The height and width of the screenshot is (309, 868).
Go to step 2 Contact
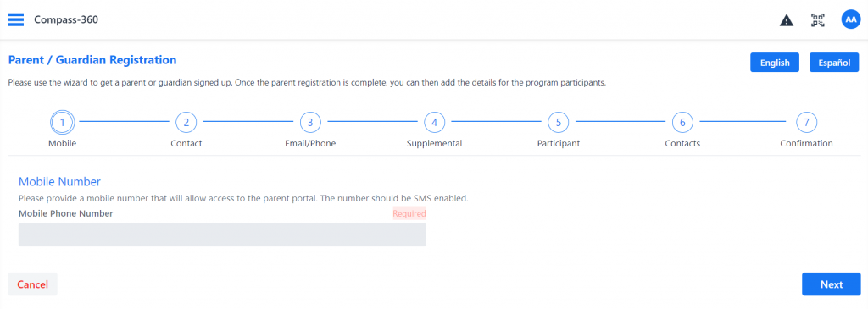(186, 122)
